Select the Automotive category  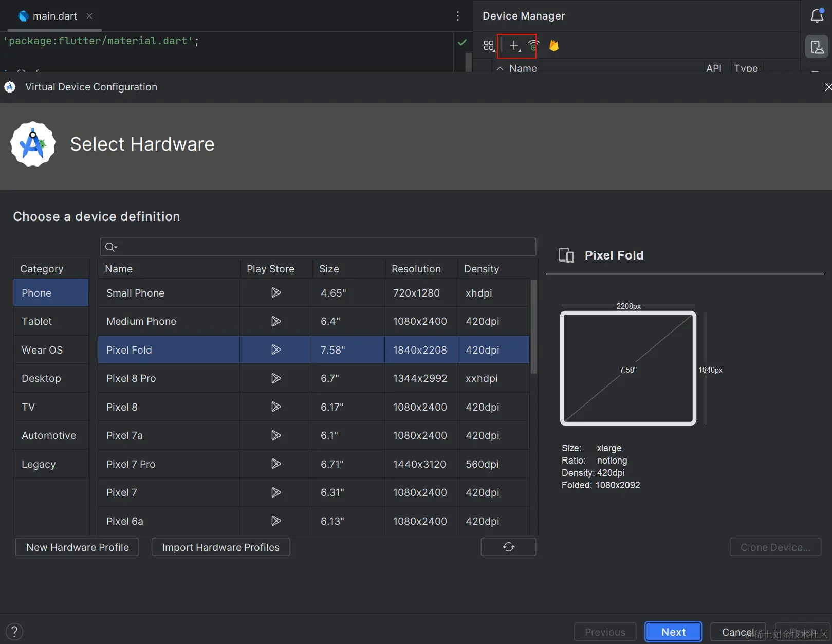tap(51, 435)
